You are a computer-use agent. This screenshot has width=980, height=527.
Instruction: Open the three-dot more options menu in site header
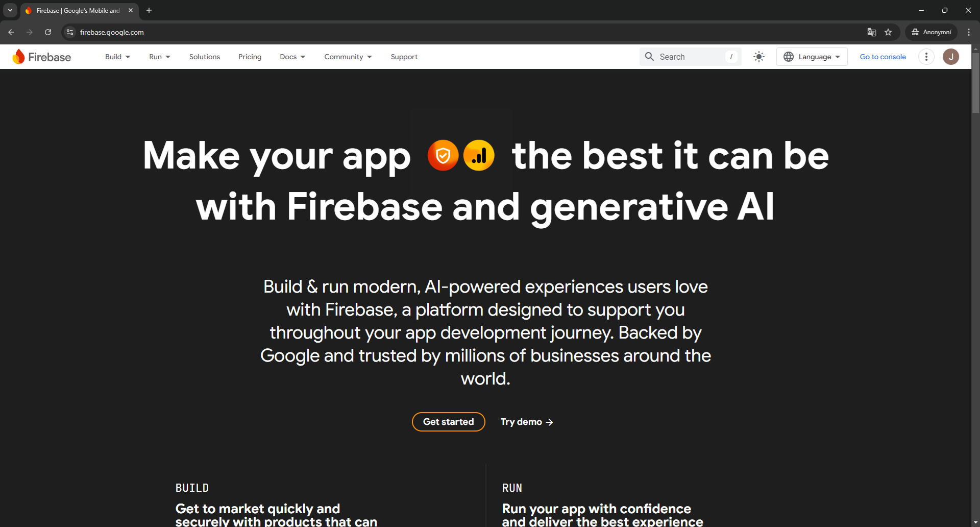(926, 57)
